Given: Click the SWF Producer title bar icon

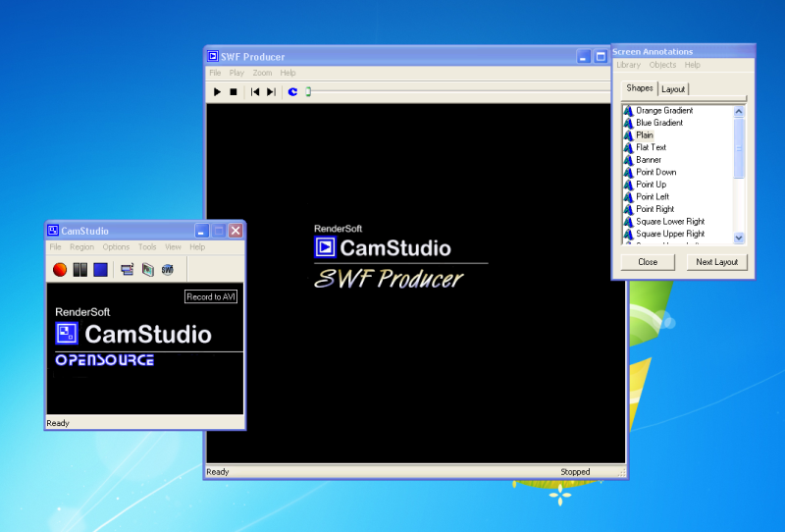Looking at the screenshot, I should click(x=213, y=56).
